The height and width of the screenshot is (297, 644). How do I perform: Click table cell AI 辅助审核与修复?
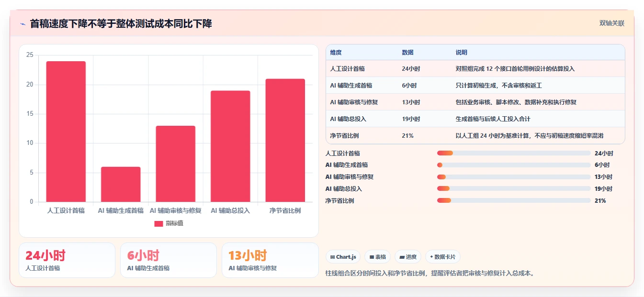point(354,102)
